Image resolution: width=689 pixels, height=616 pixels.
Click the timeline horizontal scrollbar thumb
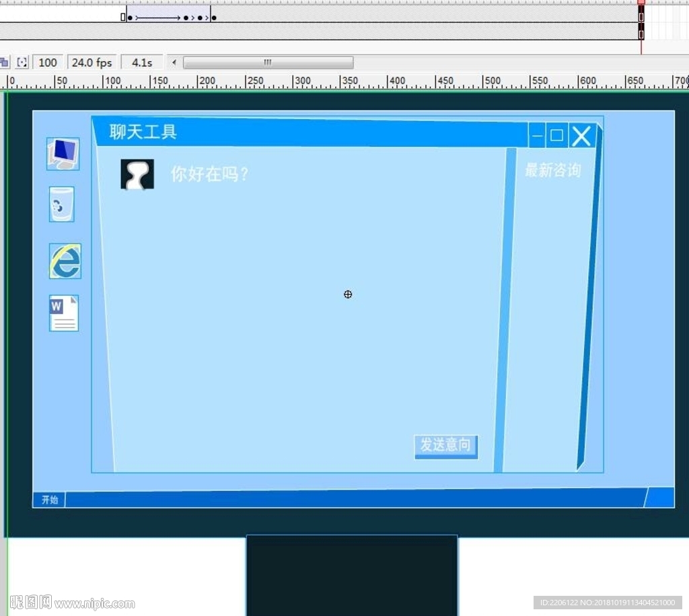[x=268, y=63]
